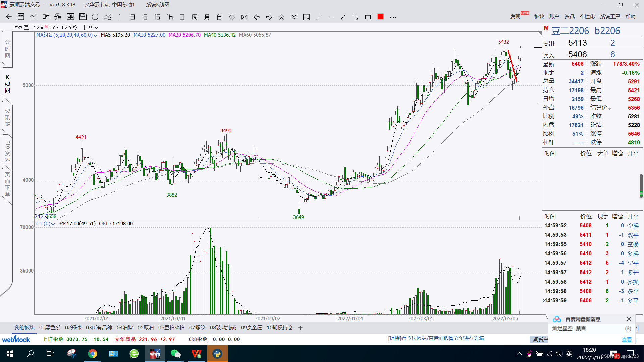Image resolution: width=644 pixels, height=362 pixels.
Task: Click the 期货户 button in status bar
Action: pos(539,340)
